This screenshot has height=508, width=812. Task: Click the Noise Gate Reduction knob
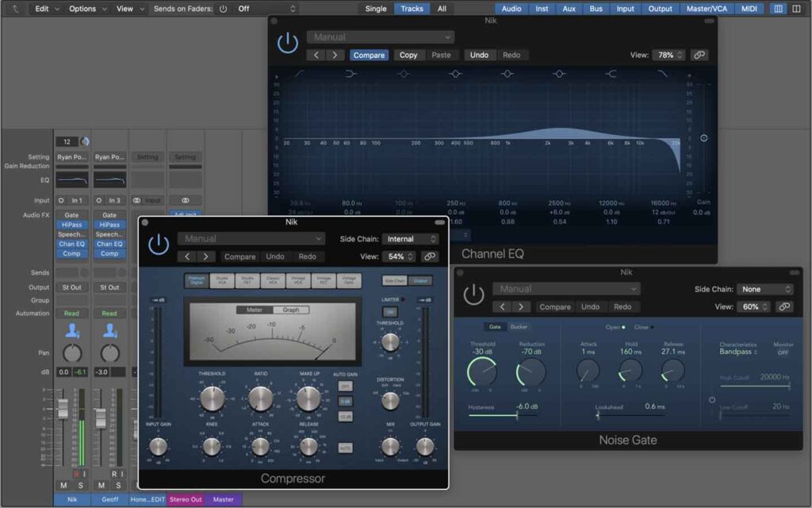coord(531,371)
